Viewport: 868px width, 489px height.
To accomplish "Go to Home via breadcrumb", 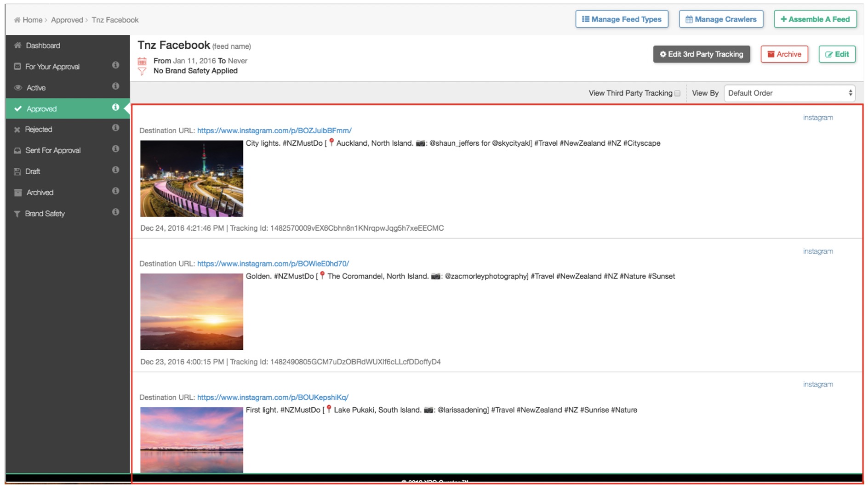I will click(x=32, y=20).
